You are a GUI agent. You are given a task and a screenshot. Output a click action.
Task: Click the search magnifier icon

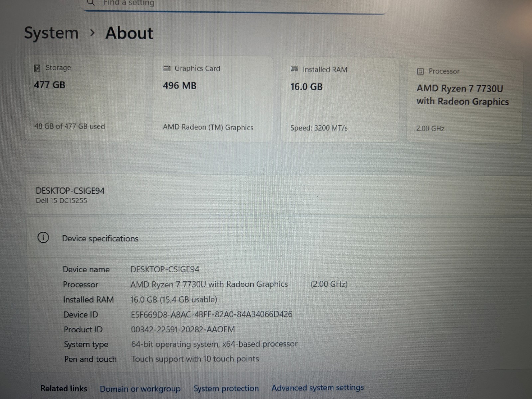[x=90, y=3]
